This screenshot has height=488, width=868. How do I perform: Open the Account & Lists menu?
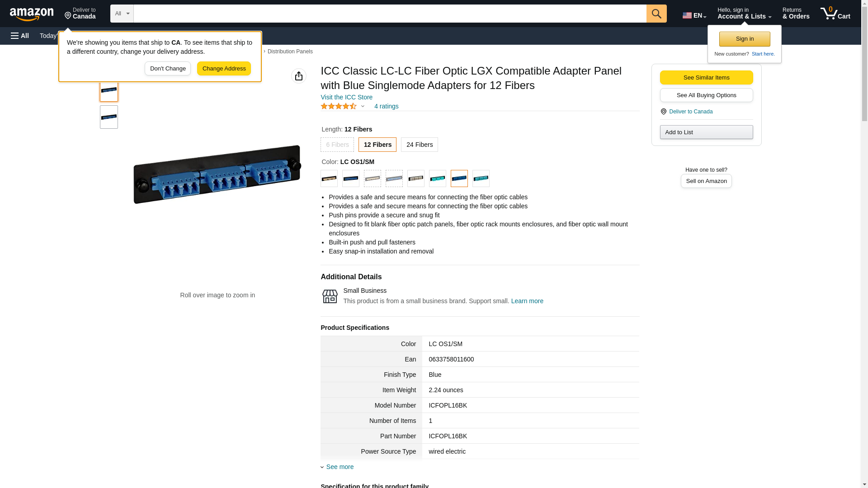[744, 14]
